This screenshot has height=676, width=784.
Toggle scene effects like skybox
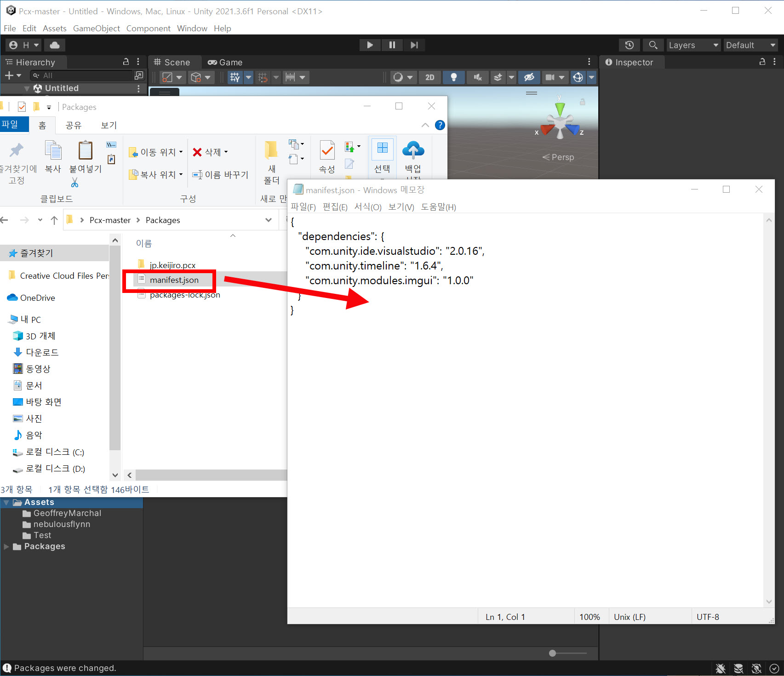[498, 77]
